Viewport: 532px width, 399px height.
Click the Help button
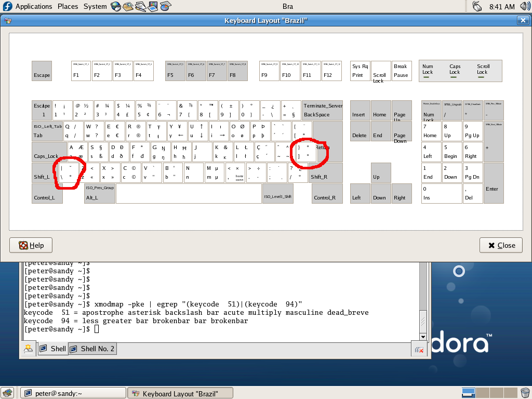pos(31,245)
